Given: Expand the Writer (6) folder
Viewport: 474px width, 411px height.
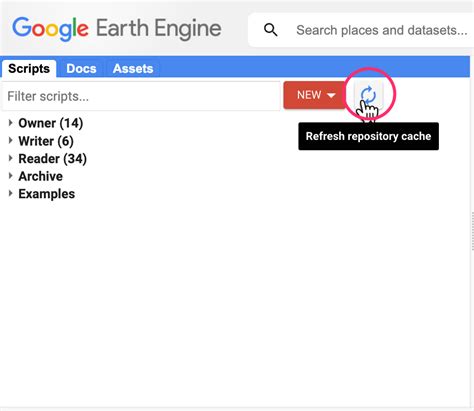Looking at the screenshot, I should click(x=10, y=141).
